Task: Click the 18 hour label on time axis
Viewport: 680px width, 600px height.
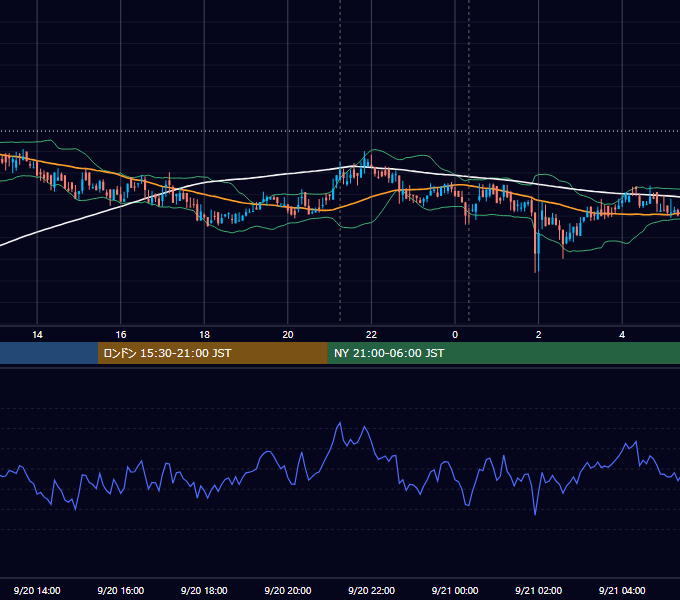Action: pos(204,335)
